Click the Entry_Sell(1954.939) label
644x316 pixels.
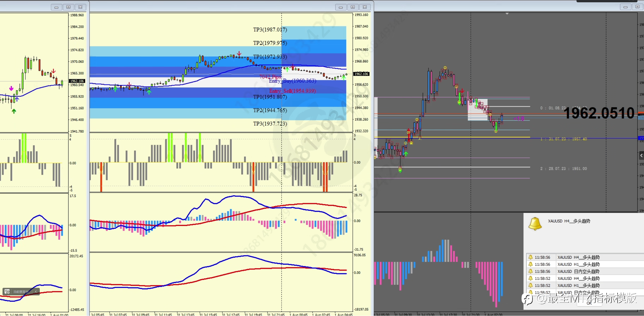(x=292, y=91)
